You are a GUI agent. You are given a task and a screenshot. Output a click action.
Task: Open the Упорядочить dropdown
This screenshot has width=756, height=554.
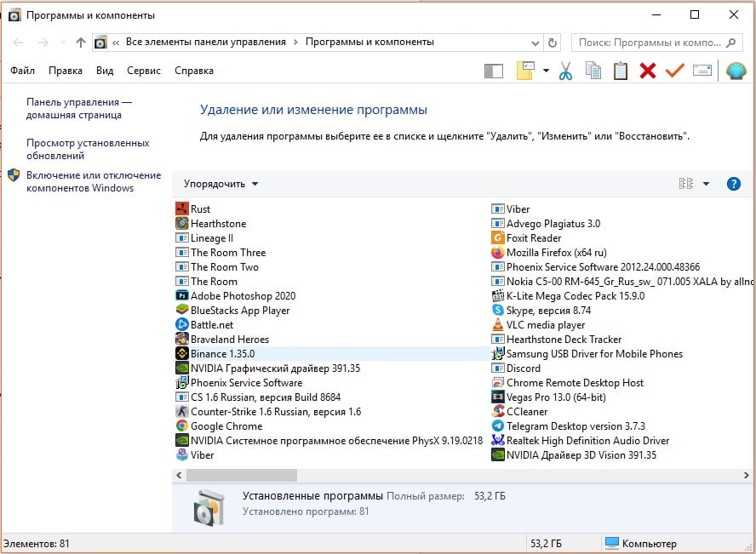[220, 184]
